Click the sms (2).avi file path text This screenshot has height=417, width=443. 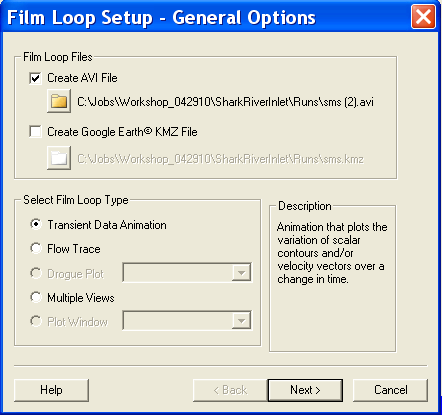tap(225, 102)
